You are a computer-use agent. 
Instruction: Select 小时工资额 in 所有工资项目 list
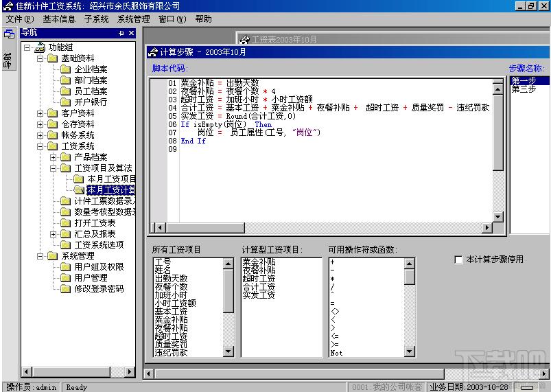(175, 303)
